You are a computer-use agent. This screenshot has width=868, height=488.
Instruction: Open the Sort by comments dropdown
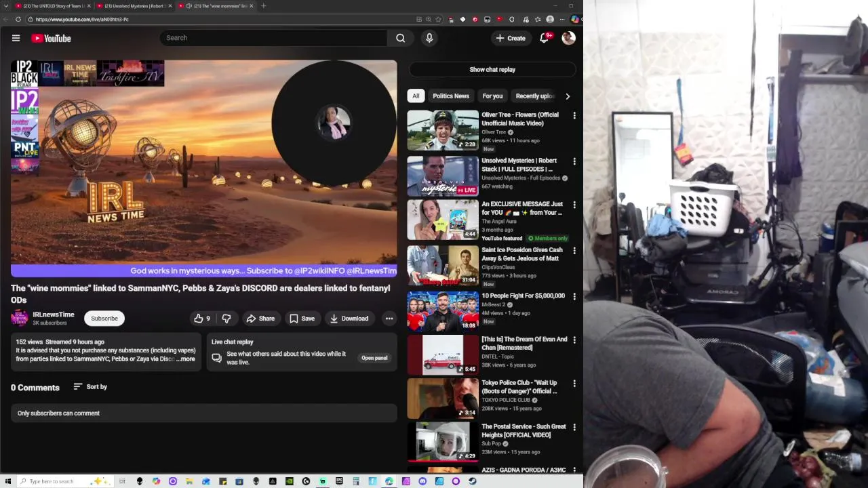[90, 386]
